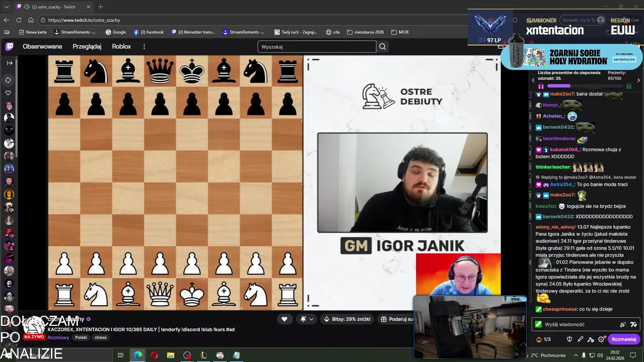Click white queen on chessboard
Image resolution: width=644 pixels, height=362 pixels.
pyautogui.click(x=160, y=294)
